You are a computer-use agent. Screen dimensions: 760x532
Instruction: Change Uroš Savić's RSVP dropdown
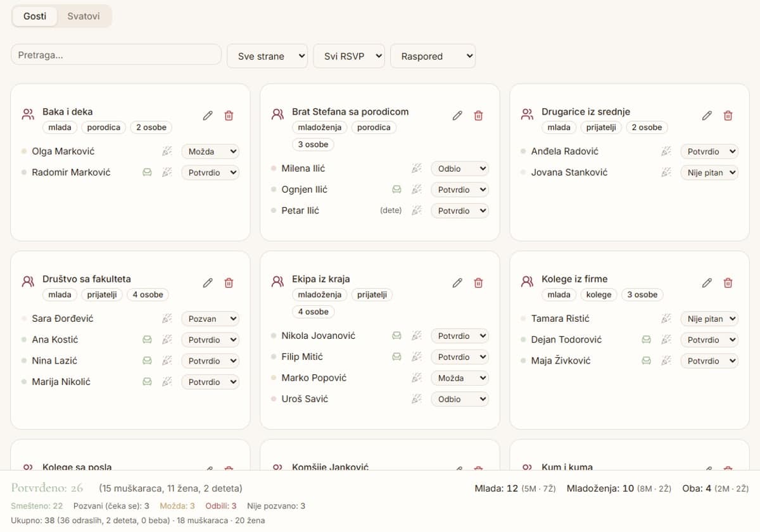(460, 399)
